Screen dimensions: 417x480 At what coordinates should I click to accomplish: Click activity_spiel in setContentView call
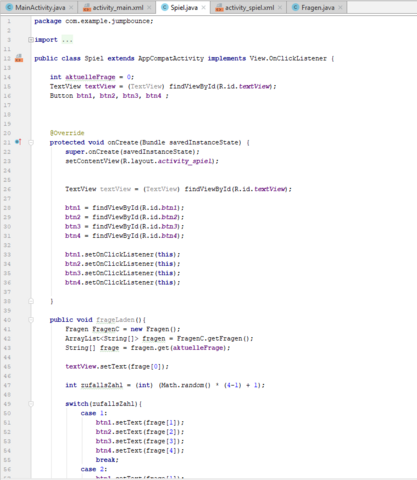click(x=185, y=161)
